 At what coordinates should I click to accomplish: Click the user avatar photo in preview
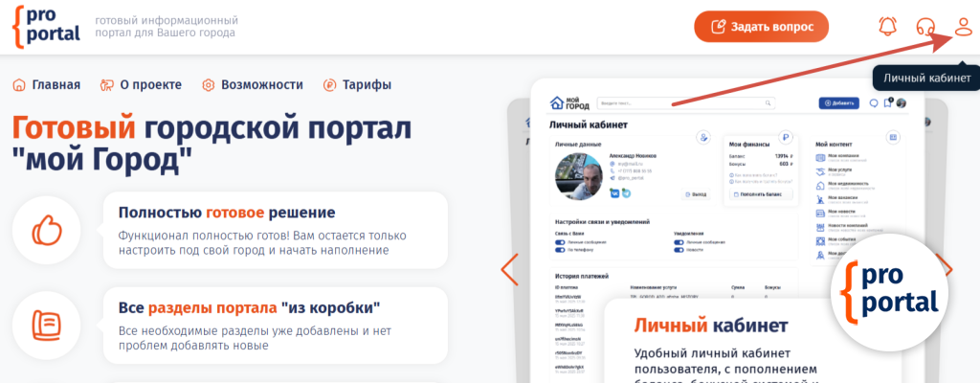click(x=580, y=177)
